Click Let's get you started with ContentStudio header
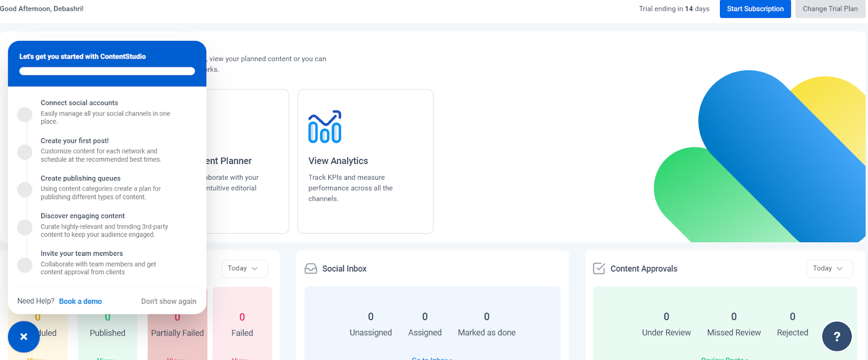 [82, 56]
